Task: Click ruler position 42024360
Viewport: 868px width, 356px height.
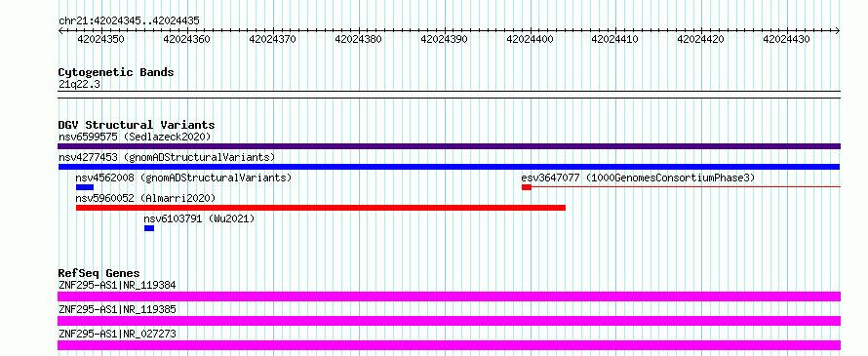Action: [x=187, y=39]
